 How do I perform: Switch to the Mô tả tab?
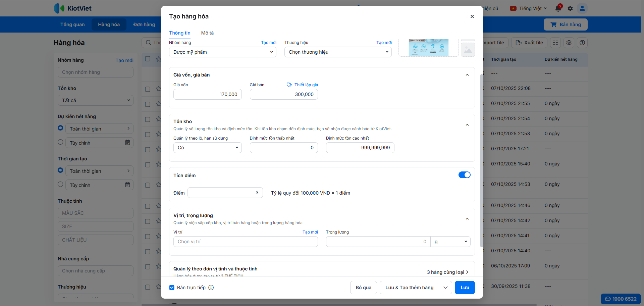207,33
